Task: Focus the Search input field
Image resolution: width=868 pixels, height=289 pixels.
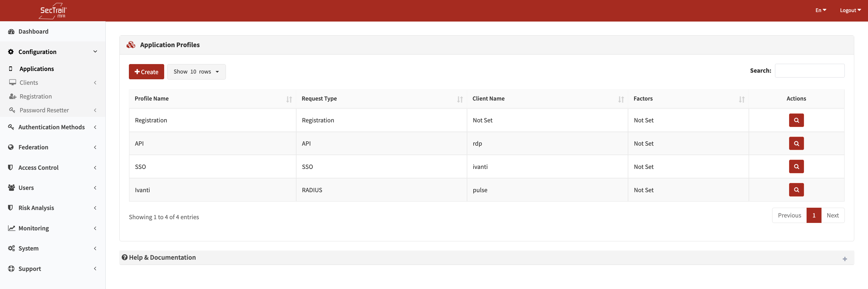Action: (x=809, y=71)
